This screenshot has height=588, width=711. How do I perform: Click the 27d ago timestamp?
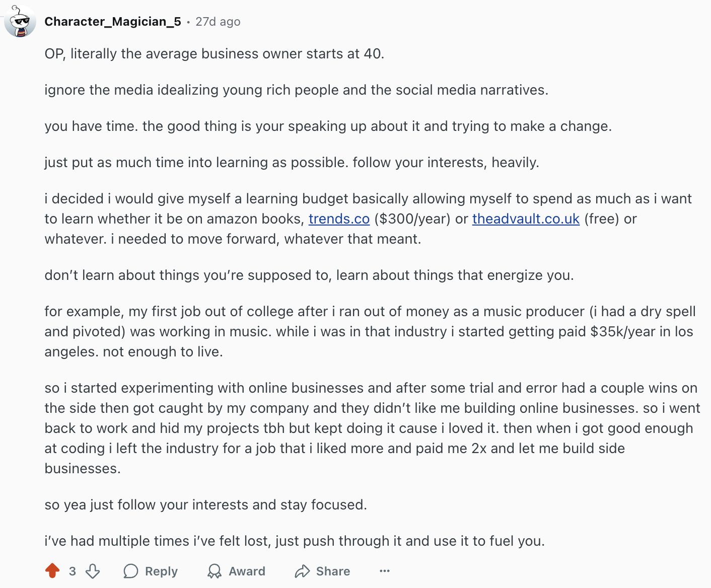click(218, 22)
